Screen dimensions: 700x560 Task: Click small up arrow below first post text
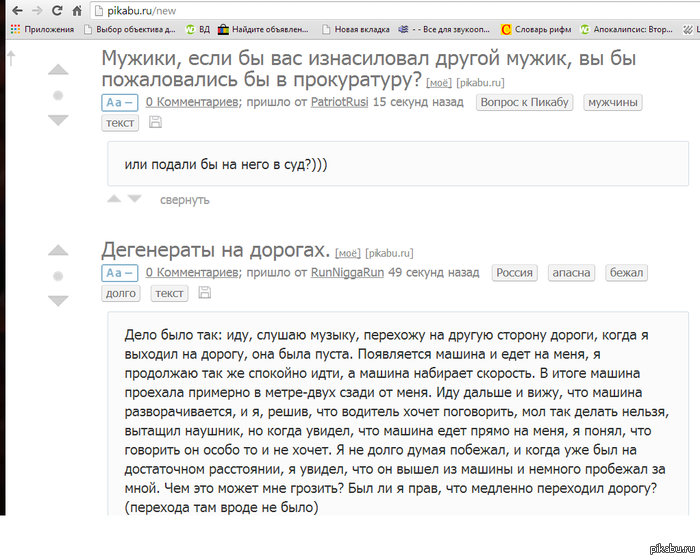[114, 199]
